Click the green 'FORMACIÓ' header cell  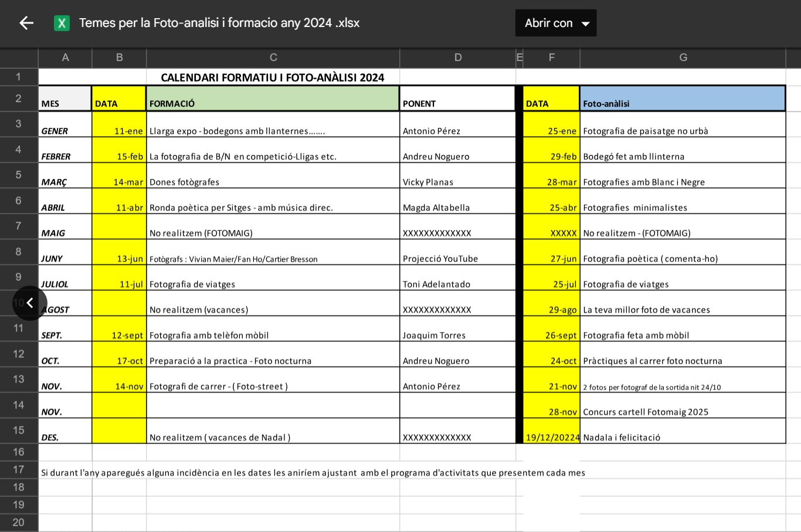pos(273,99)
